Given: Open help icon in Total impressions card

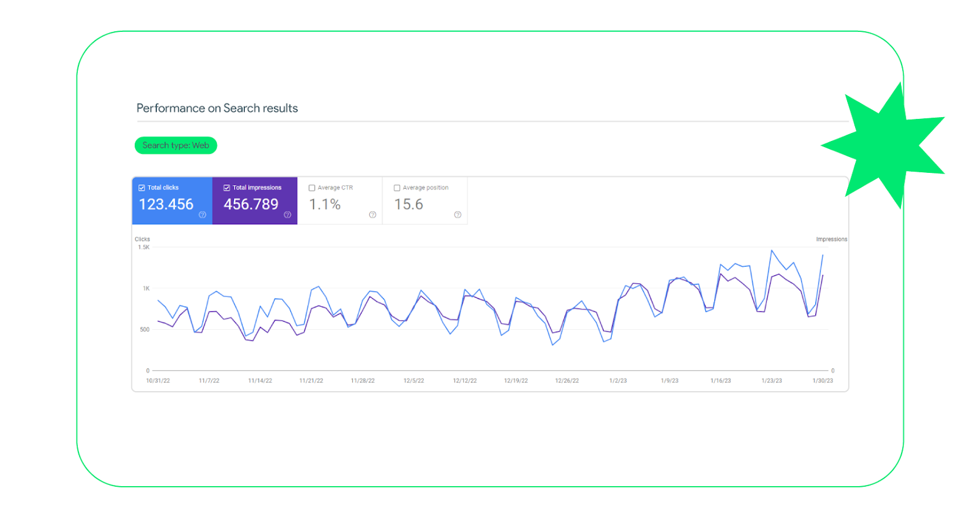Looking at the screenshot, I should pyautogui.click(x=287, y=215).
